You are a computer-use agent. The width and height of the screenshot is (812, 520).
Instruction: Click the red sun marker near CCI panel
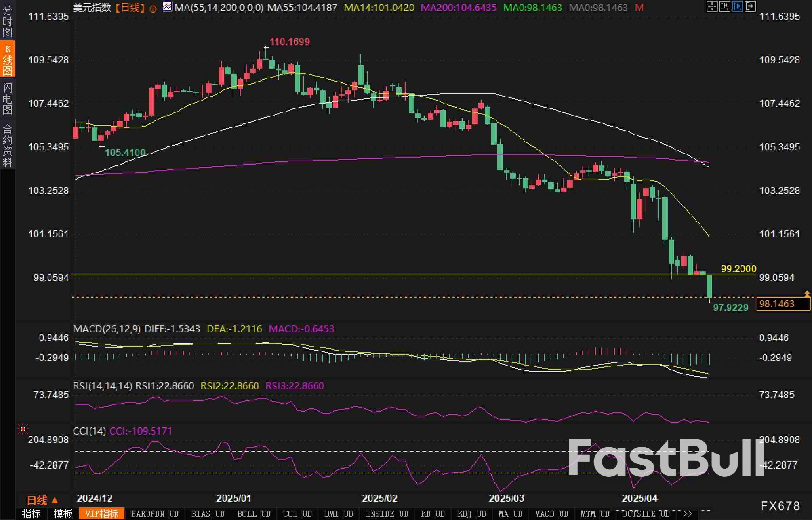pyautogui.click(x=23, y=429)
